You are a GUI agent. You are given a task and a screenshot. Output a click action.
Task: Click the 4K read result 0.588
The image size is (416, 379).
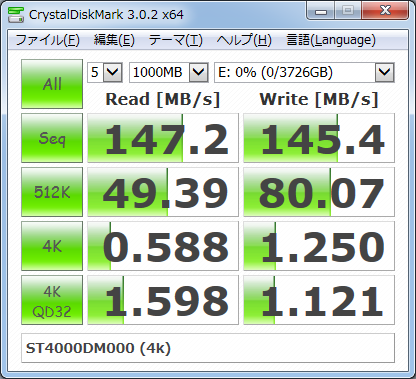pyautogui.click(x=163, y=246)
